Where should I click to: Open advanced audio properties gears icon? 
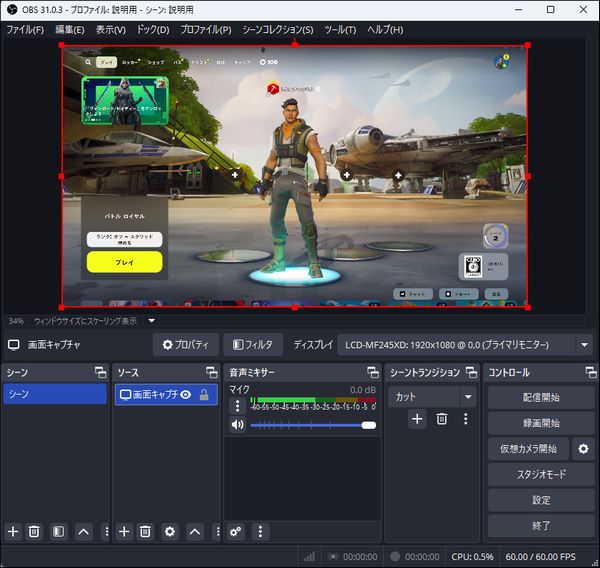(x=235, y=532)
